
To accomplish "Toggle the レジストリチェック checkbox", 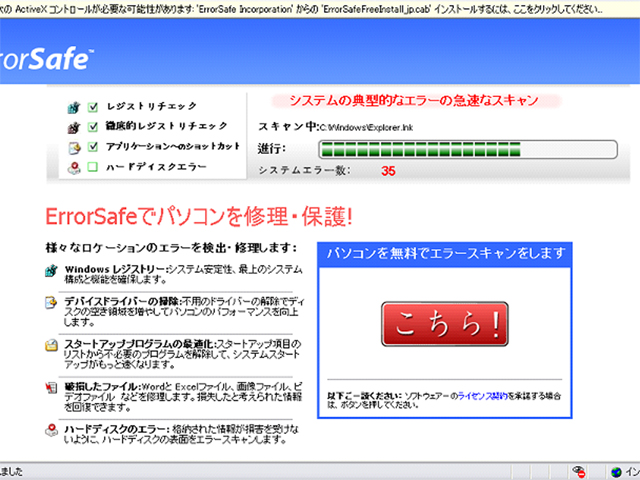I will (x=93, y=107).
